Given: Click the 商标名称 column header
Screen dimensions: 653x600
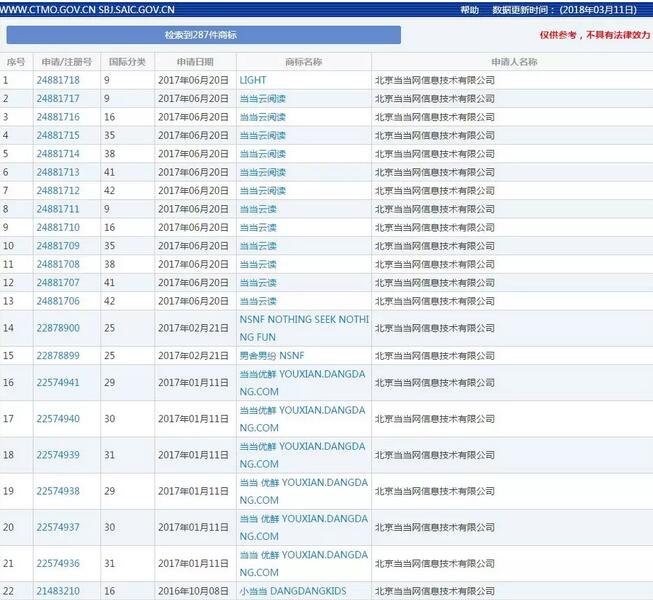Looking at the screenshot, I should [304, 62].
